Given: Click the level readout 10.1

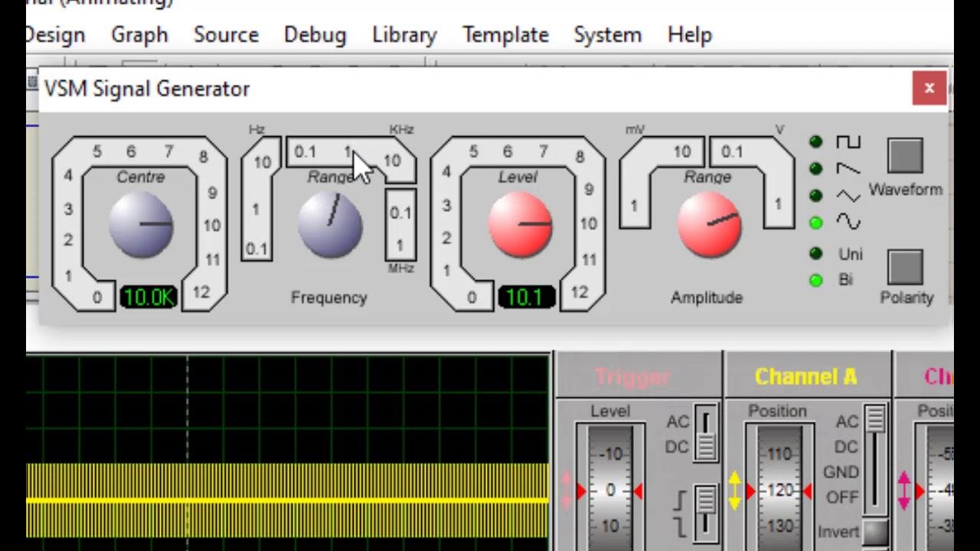Looking at the screenshot, I should [525, 297].
